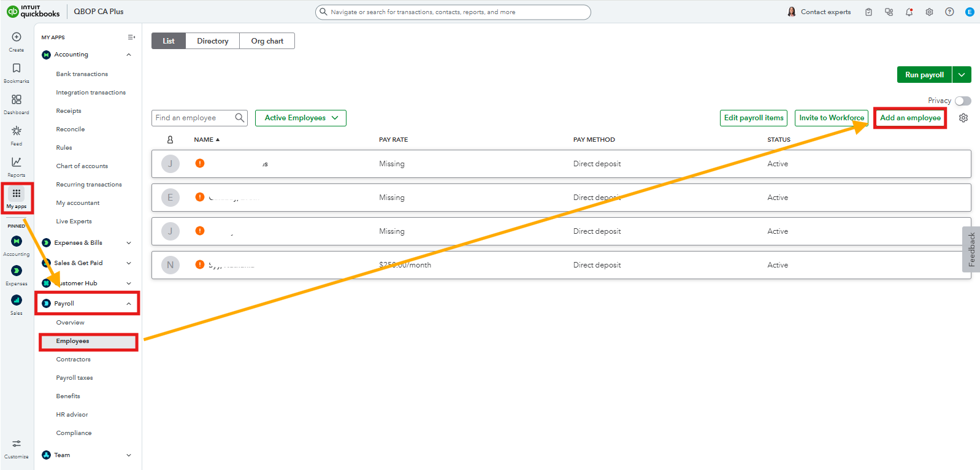Open notifications bell icon
This screenshot has height=470, width=980.
(x=909, y=12)
